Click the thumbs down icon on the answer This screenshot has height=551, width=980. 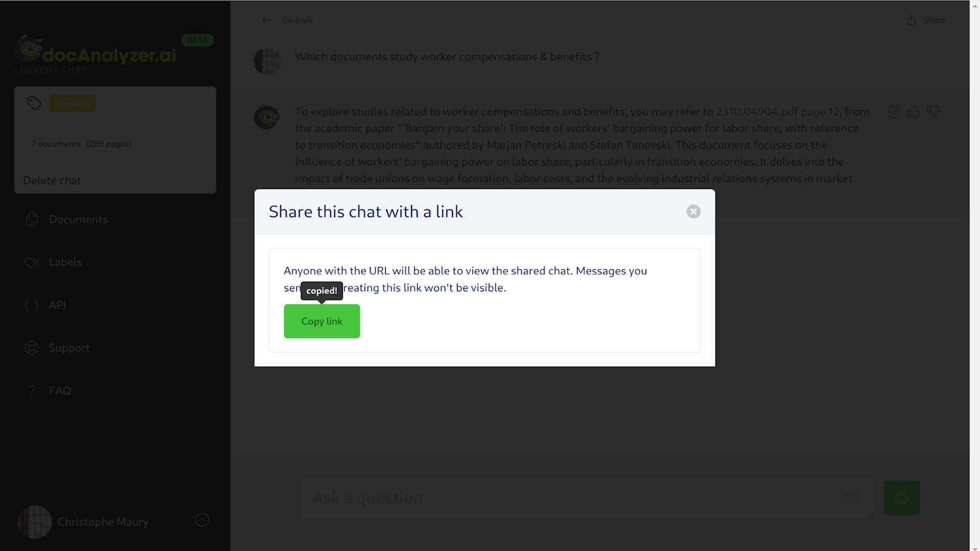(933, 111)
